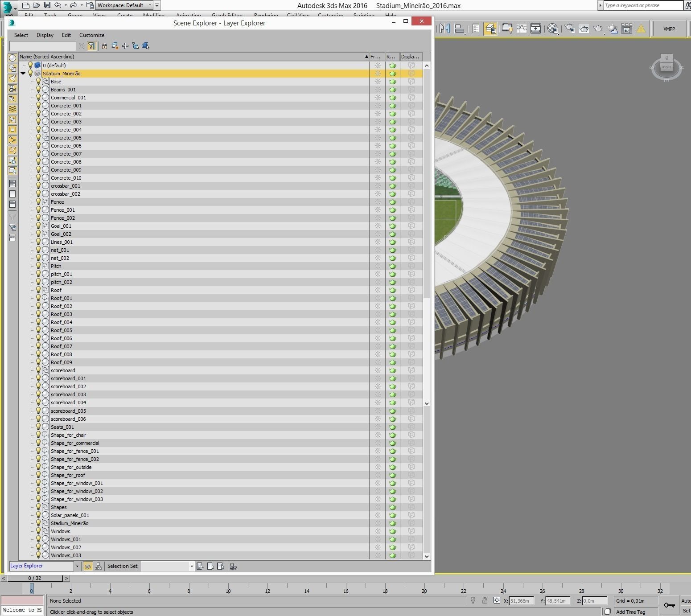
Task: Click the clear search X button
Action: click(81, 46)
